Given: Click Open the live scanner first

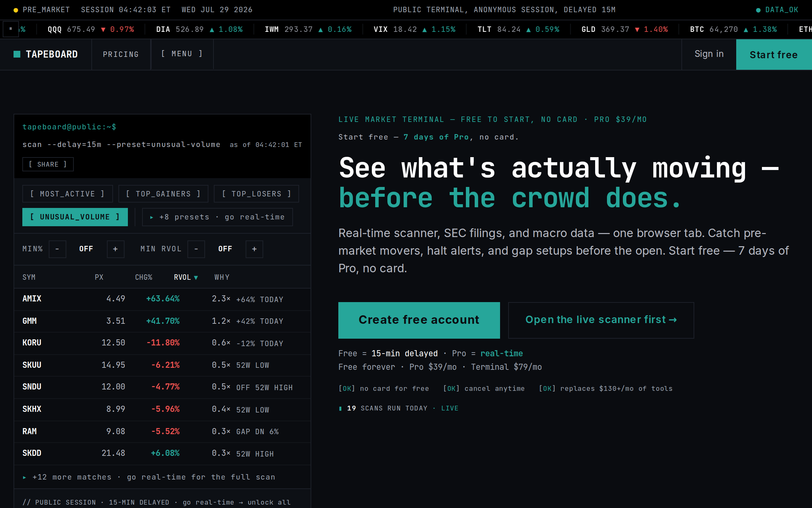Looking at the screenshot, I should [x=601, y=320].
